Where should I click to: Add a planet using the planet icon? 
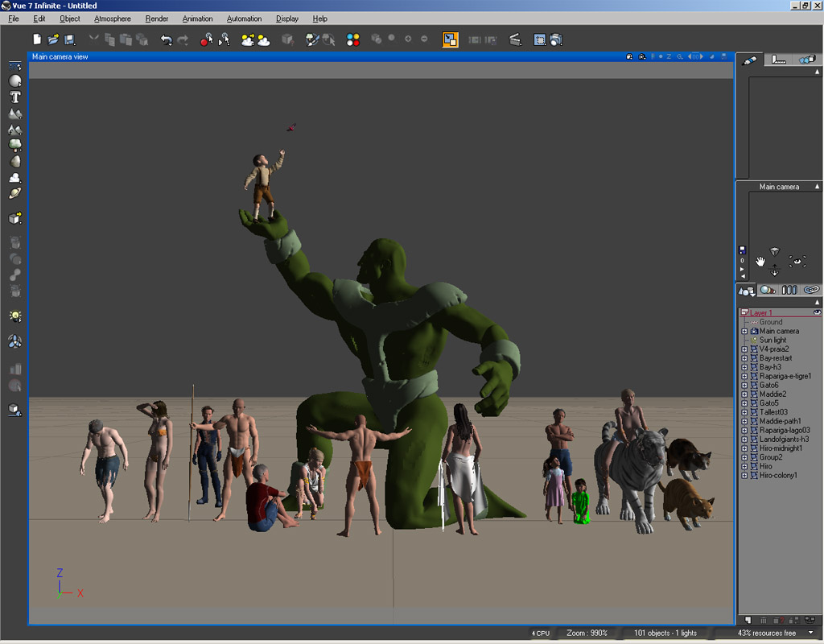[x=14, y=193]
